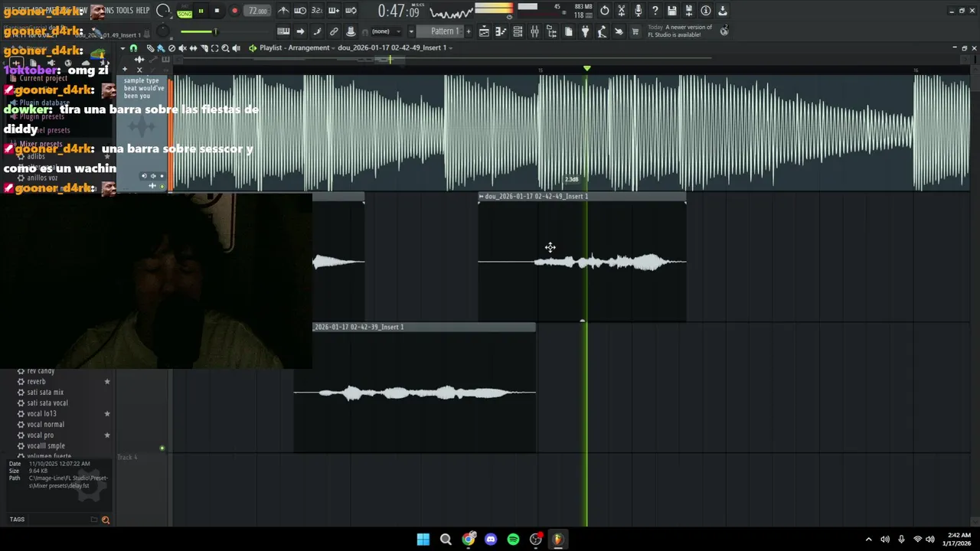The width and height of the screenshot is (980, 551).
Task: Click the browser search magnifier near TAGS
Action: pyautogui.click(x=106, y=520)
